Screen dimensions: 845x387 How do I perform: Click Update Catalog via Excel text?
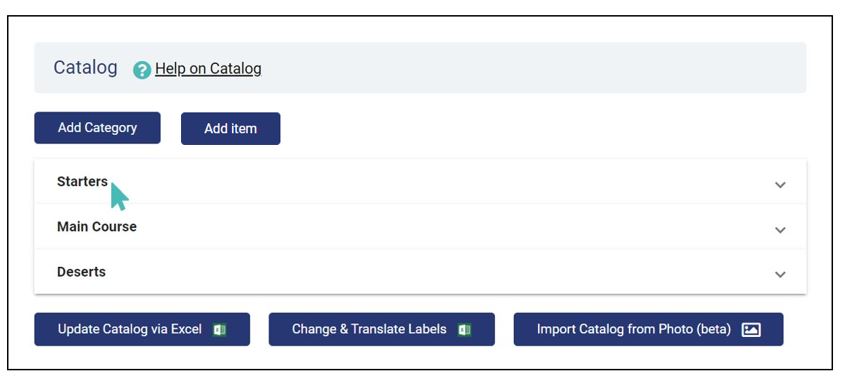(130, 329)
